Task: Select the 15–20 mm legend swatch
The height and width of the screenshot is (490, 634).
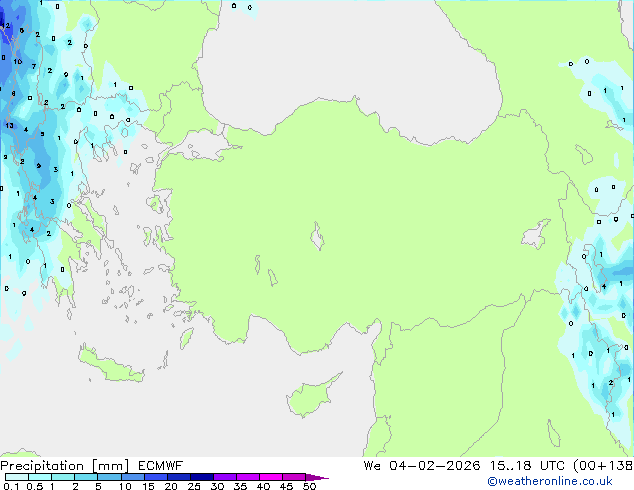Action: pos(155,477)
